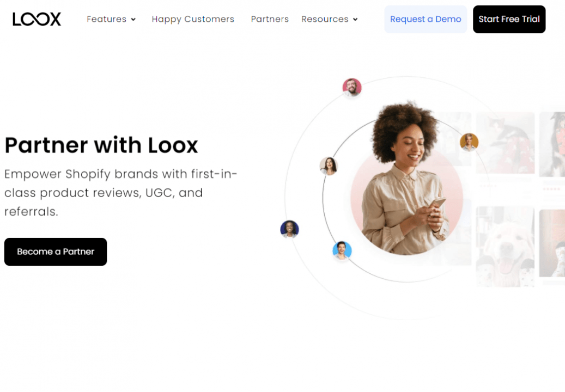Click the Request a Demo button

point(426,19)
